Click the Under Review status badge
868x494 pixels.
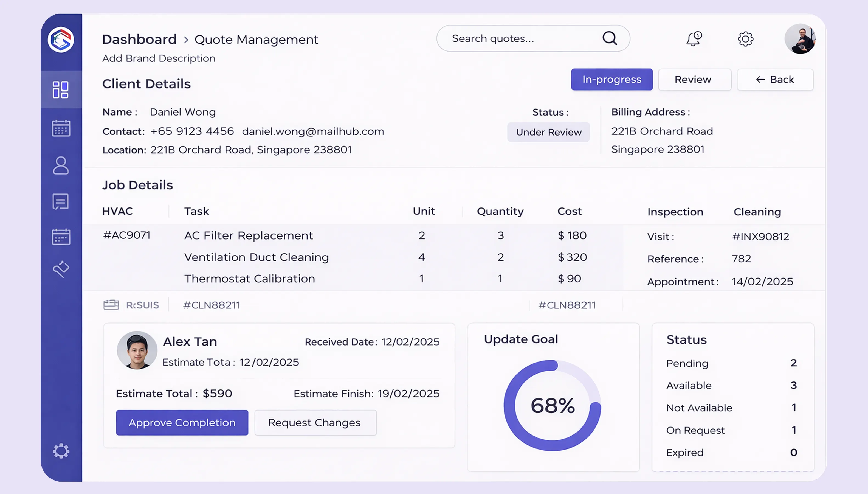(549, 132)
